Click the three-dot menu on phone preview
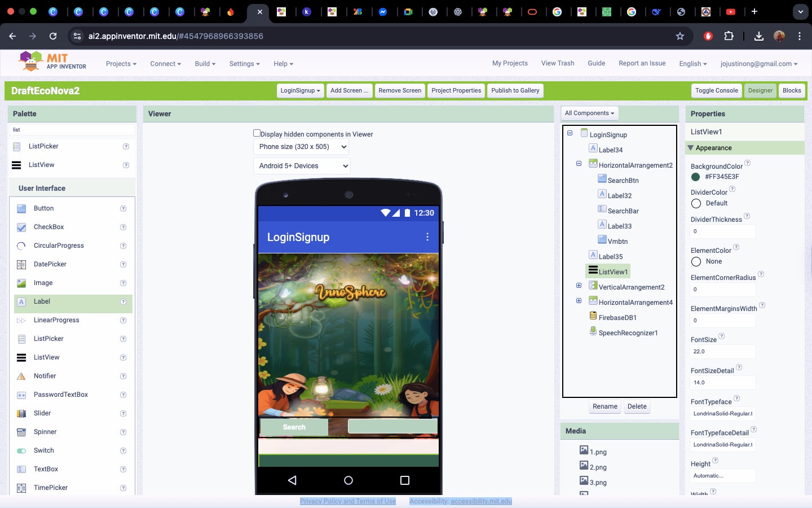812x508 pixels. click(x=427, y=237)
